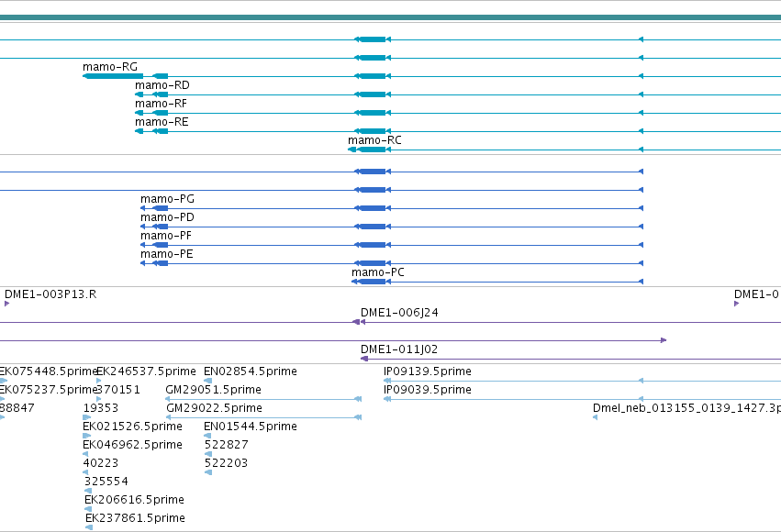Click the 522203 feature label
Viewport: 781px width, 532px height.
(226, 463)
